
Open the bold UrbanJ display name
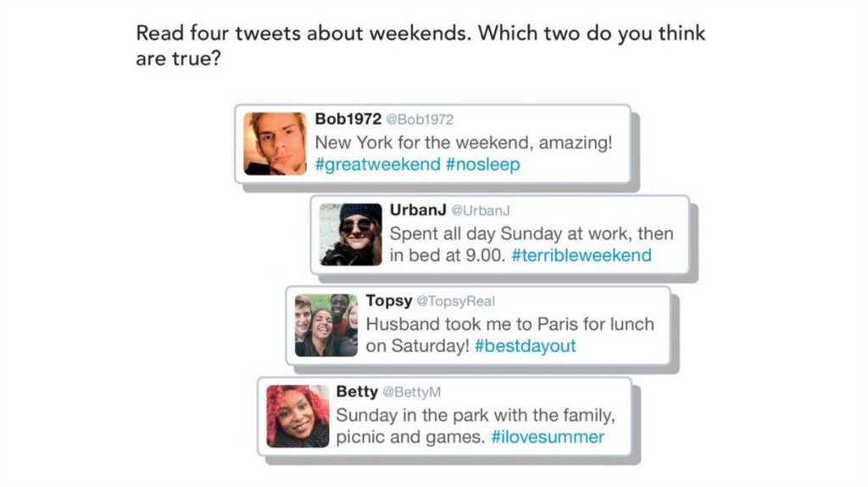[x=418, y=210]
